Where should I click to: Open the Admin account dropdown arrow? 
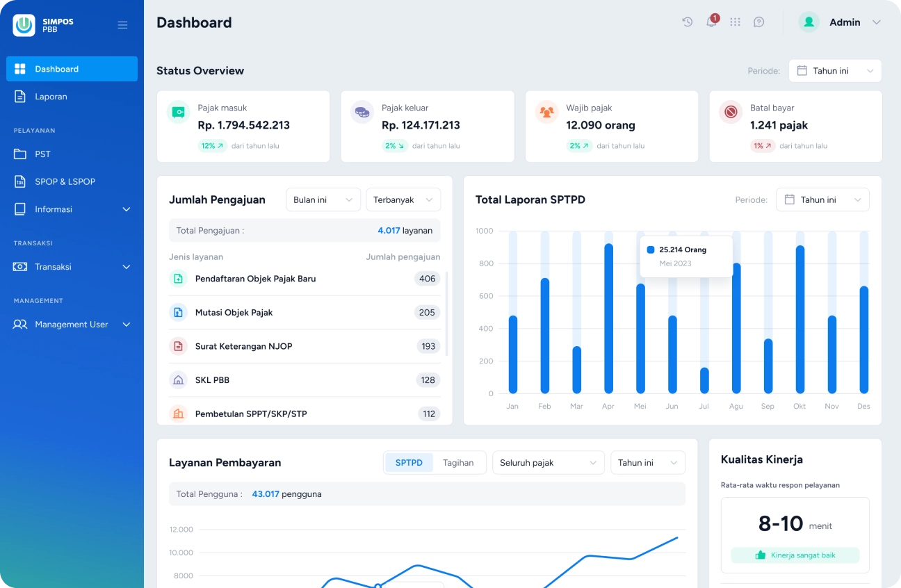click(x=876, y=22)
